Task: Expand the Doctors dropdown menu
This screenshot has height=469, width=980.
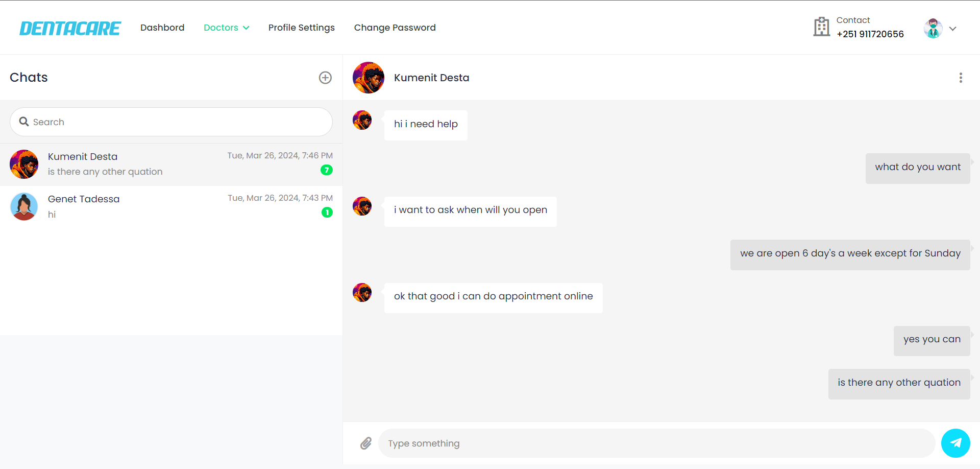Action: [226, 28]
